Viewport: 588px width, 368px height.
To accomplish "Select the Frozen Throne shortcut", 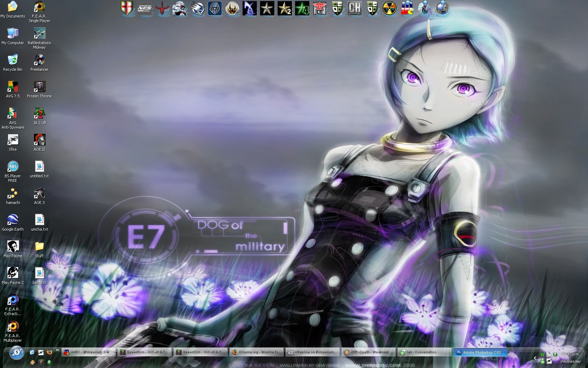I will coord(39,89).
